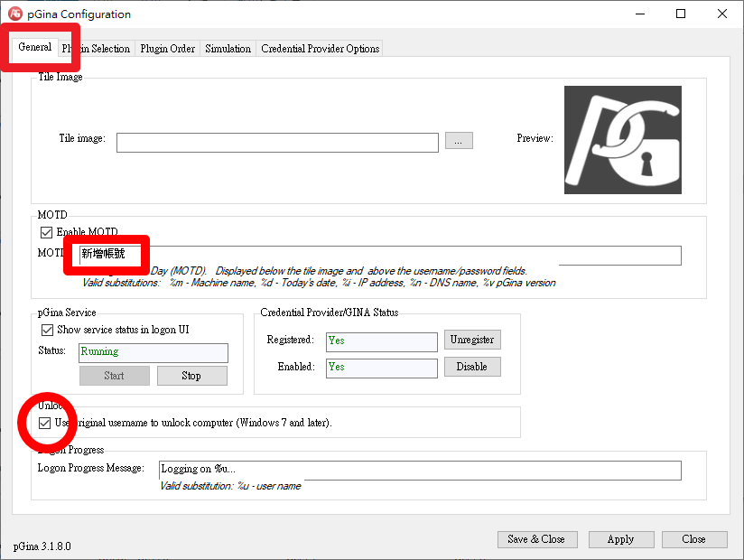Click the MOTD text field
The width and height of the screenshot is (744, 560).
point(379,256)
